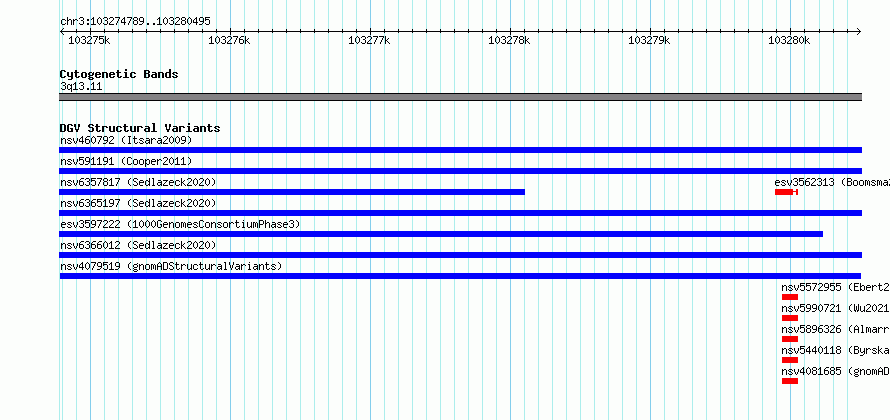Viewport: 890px width, 420px height.
Task: Click the nsv6357817 (Sedlazeck2020) label
Action: pos(138,182)
